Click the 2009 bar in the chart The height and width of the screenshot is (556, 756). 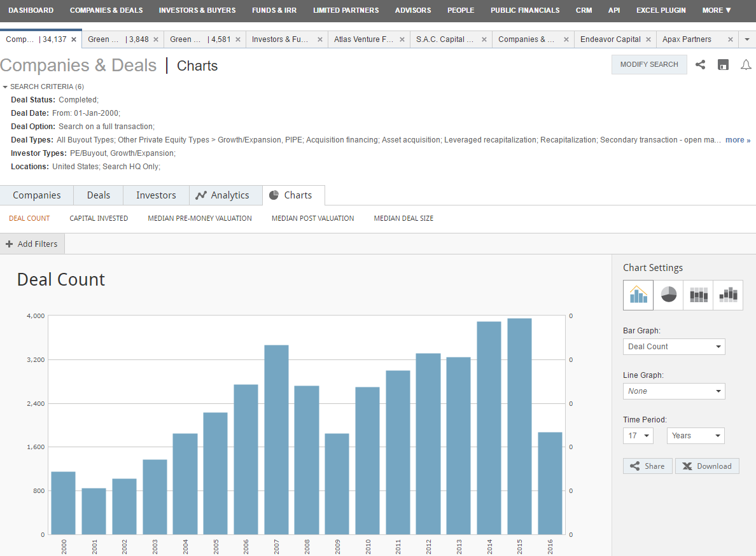click(337, 483)
